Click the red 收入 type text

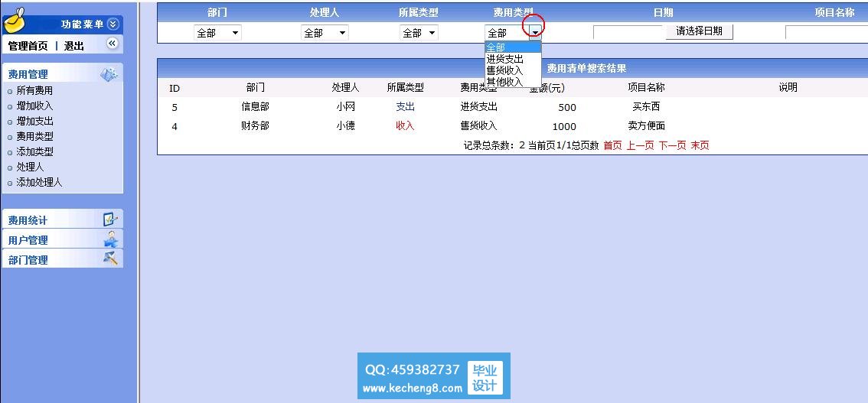(x=405, y=125)
